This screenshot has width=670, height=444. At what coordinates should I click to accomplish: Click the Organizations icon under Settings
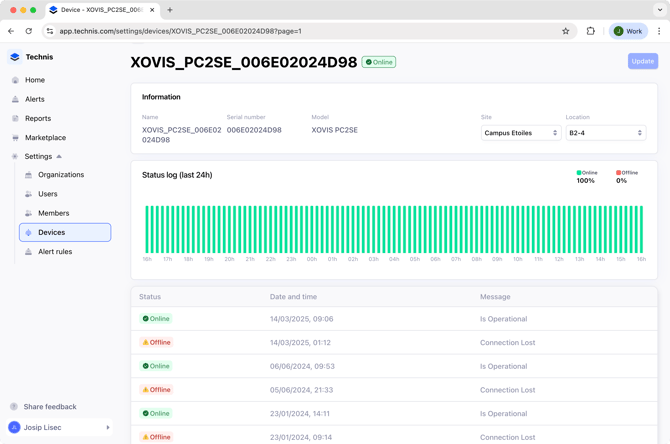29,175
